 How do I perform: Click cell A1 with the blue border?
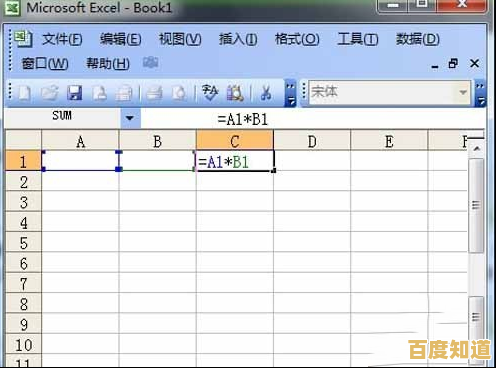[80, 161]
